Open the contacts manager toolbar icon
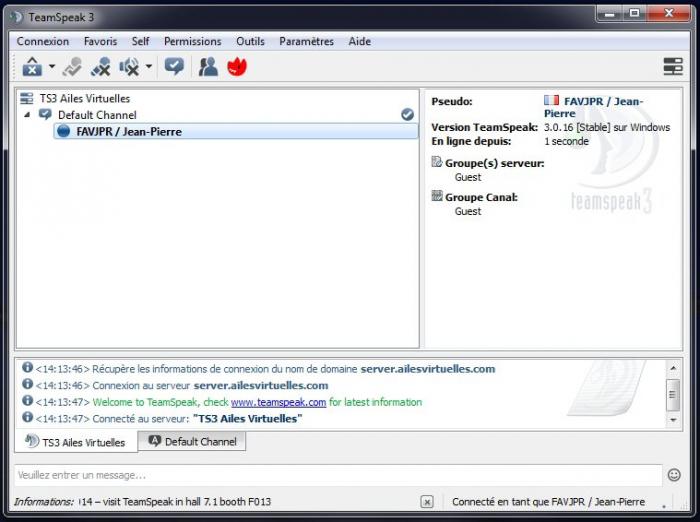Viewport: 700px width, 522px height. pyautogui.click(x=208, y=67)
